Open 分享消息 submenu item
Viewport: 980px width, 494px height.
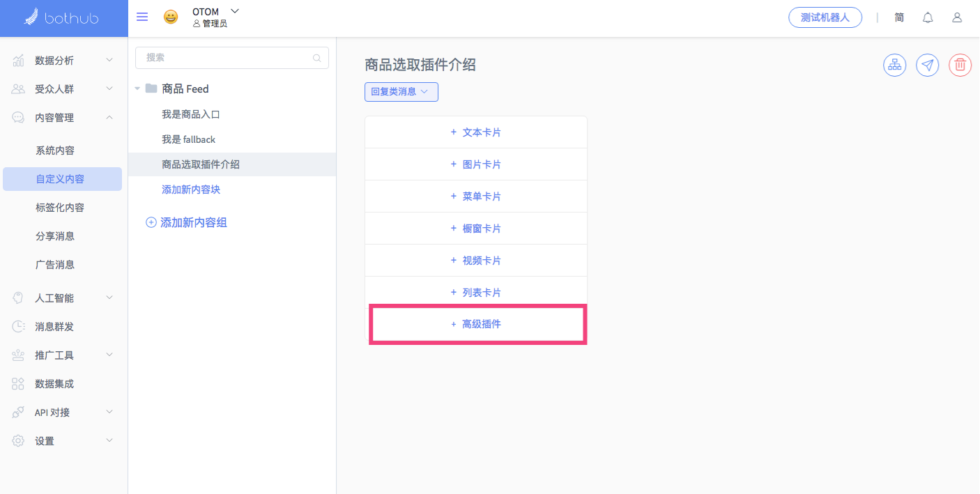coord(55,236)
